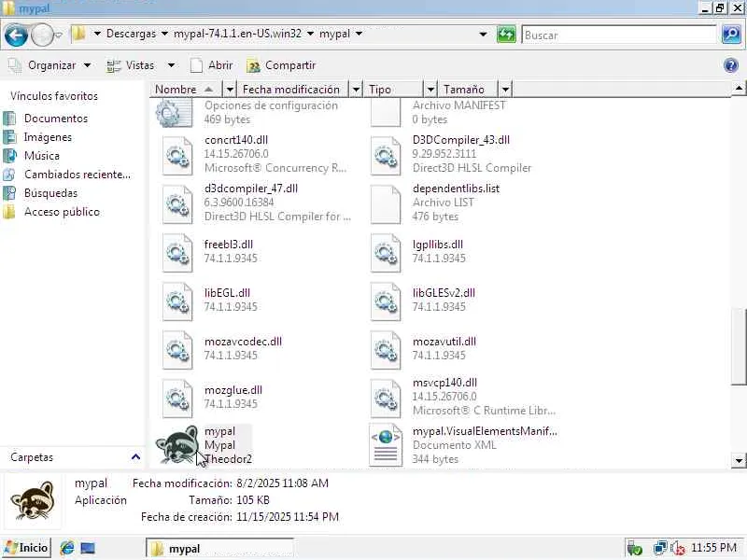747x560 pixels.
Task: Click the scroll up arrow of file list
Action: click(739, 88)
